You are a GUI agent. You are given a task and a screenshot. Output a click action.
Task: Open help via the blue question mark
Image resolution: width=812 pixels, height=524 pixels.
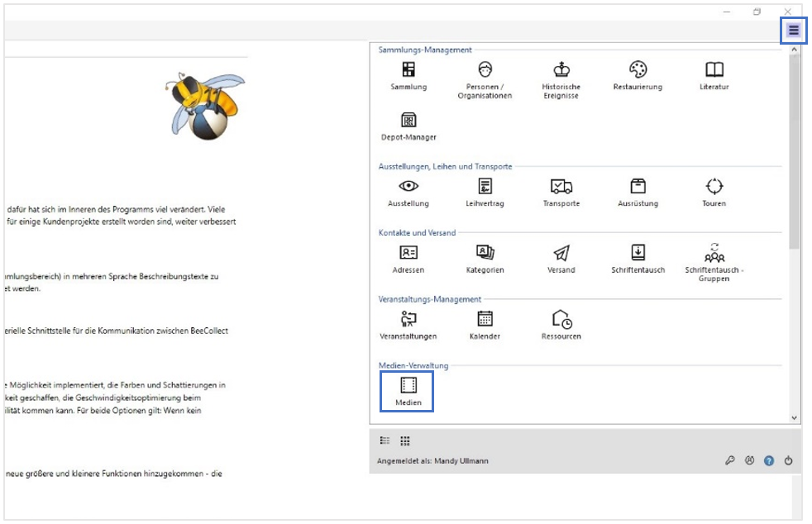click(x=769, y=461)
